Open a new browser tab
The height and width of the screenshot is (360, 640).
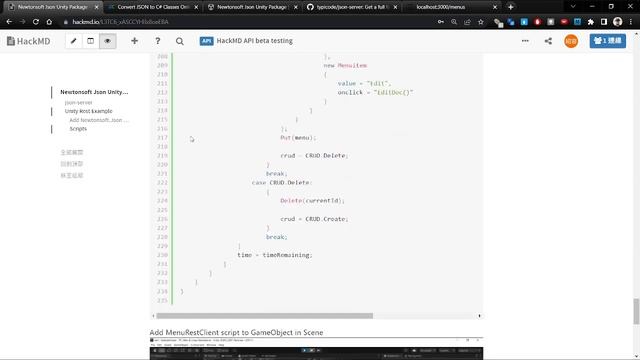click(x=511, y=7)
